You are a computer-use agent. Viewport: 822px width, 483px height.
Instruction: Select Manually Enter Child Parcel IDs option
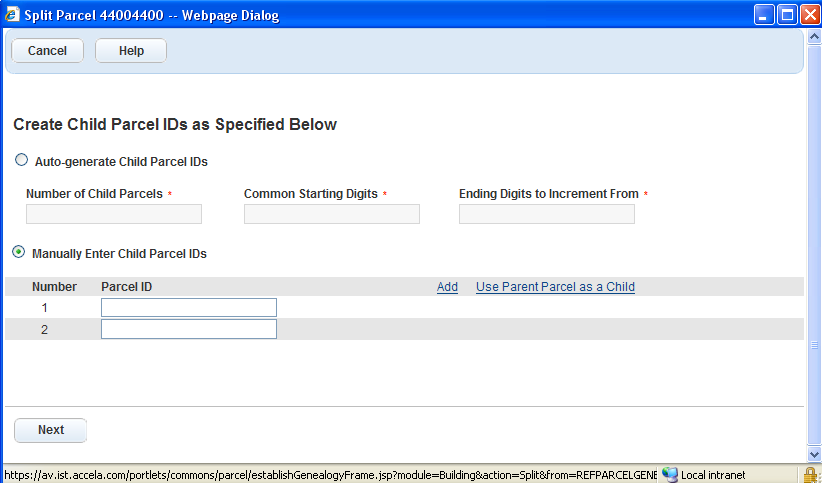point(19,253)
